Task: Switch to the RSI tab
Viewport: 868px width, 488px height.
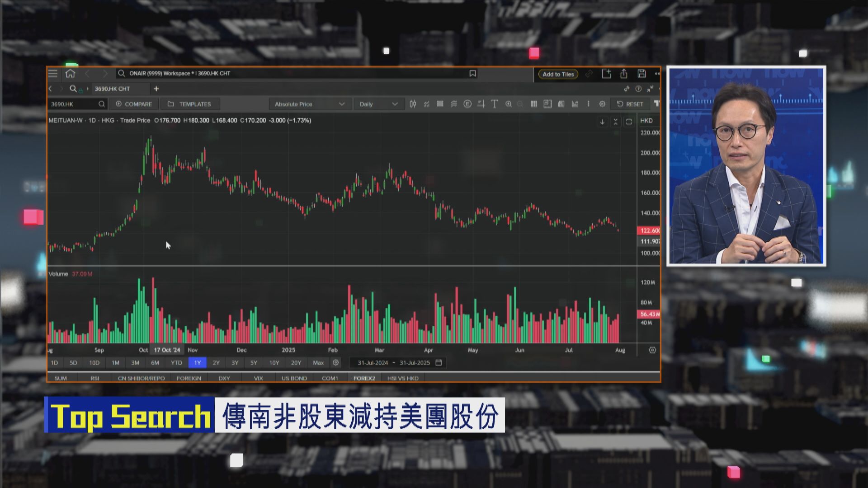Action: pyautogui.click(x=94, y=378)
